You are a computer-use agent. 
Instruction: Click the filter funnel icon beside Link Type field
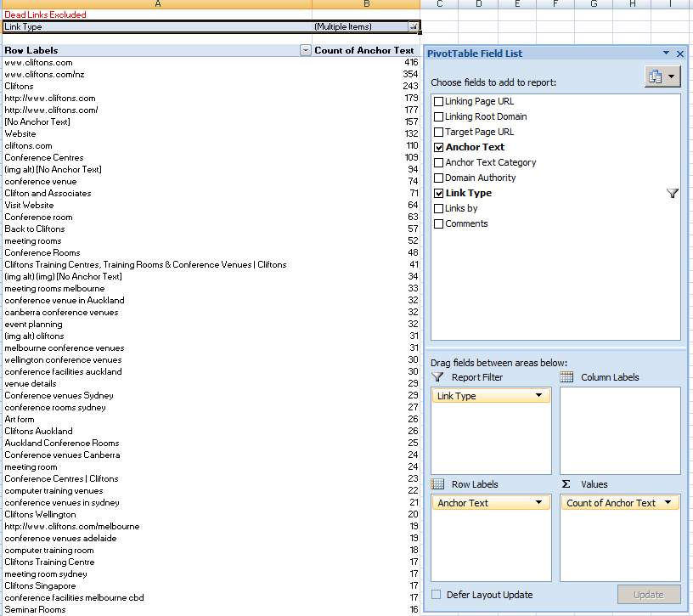pyautogui.click(x=672, y=194)
